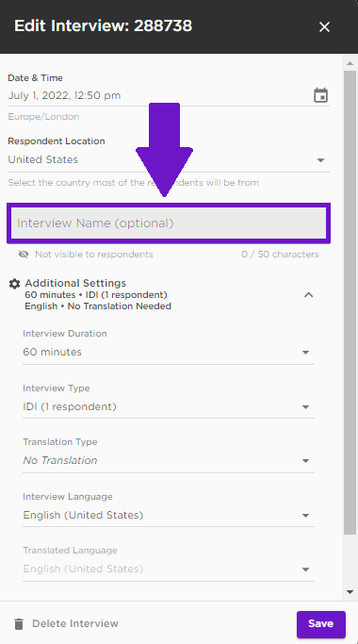The width and height of the screenshot is (358, 644).
Task: Open the Translation Type dropdown
Action: (x=169, y=460)
